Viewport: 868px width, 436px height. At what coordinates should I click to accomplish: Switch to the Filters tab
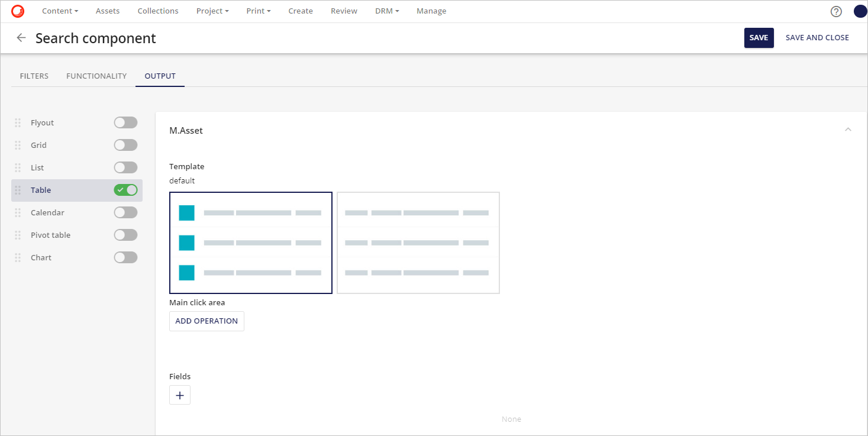point(34,76)
